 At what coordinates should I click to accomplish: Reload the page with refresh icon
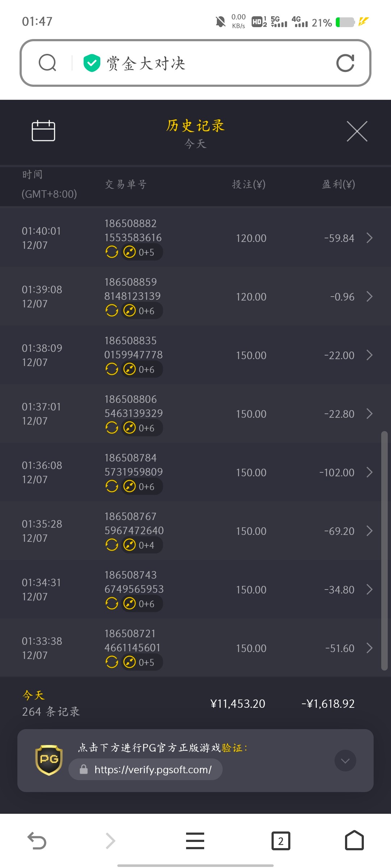(x=345, y=63)
